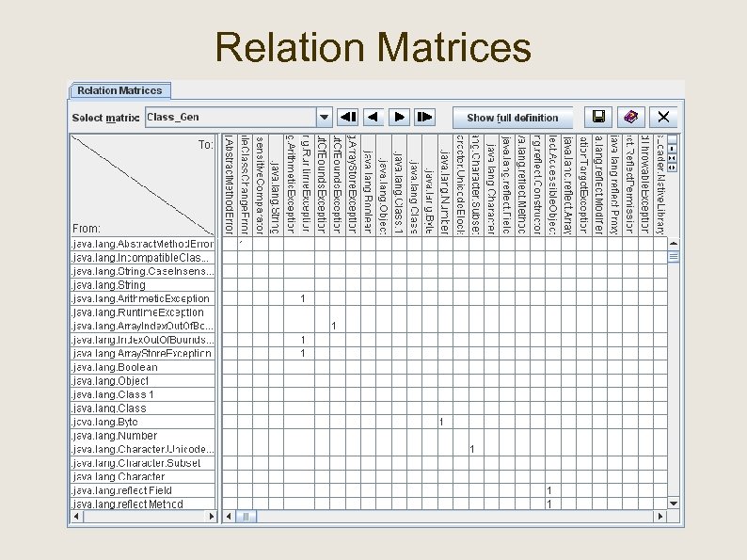This screenshot has width=747, height=560.
Task: Open the Class_Gen matrix dropdown arrow
Action: pos(324,118)
